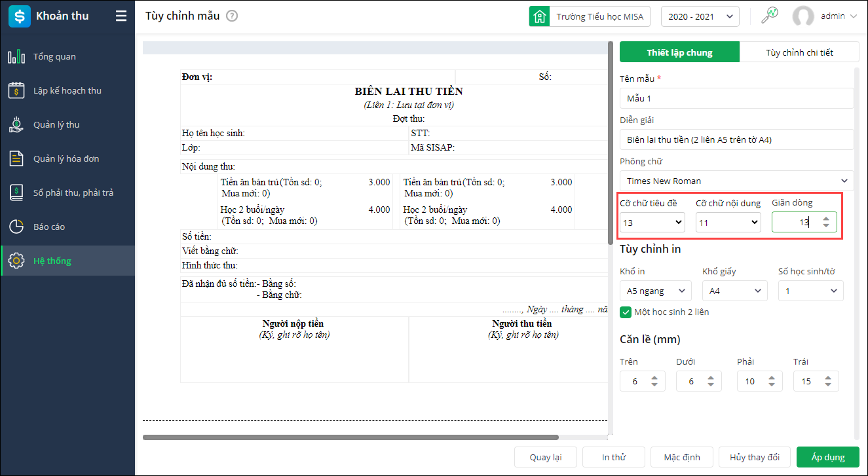Open the Cỡ chữ nội dung dropdown
868x476 pixels.
[x=728, y=223]
